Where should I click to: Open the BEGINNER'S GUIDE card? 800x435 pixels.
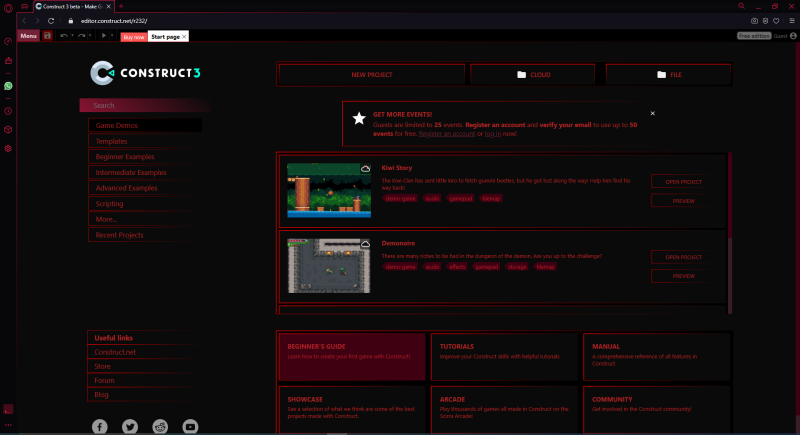tap(352, 357)
